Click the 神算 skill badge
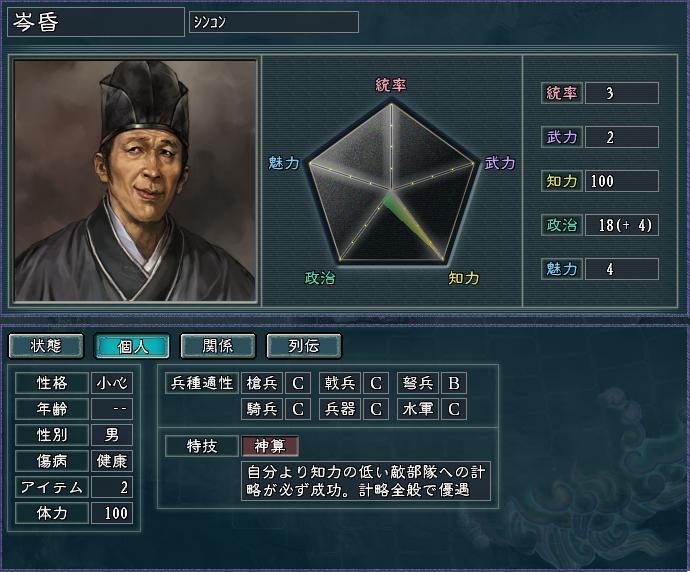 point(270,446)
